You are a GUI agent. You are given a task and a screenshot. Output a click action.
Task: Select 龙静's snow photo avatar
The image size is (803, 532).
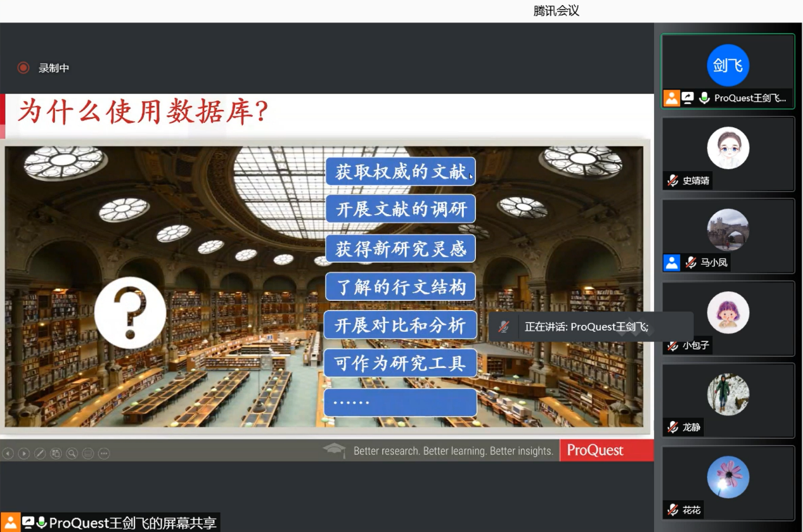728,394
